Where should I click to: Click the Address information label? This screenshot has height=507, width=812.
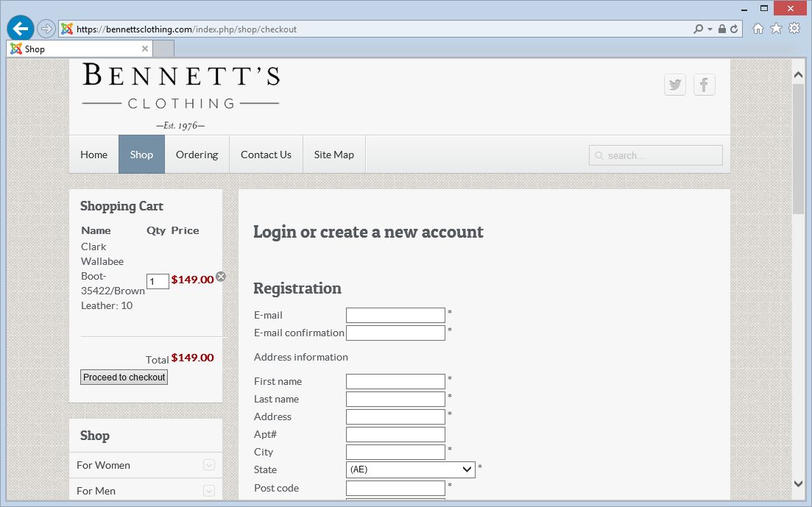pos(301,357)
